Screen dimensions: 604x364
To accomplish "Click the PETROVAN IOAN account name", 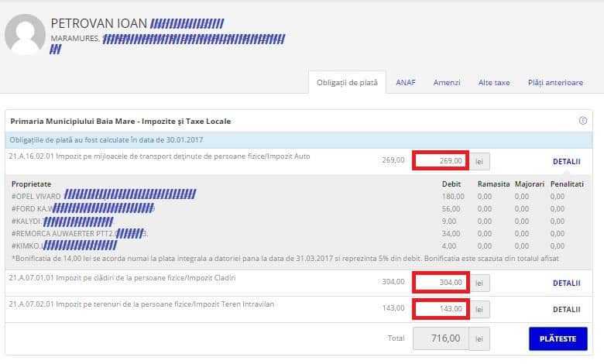I will (98, 23).
